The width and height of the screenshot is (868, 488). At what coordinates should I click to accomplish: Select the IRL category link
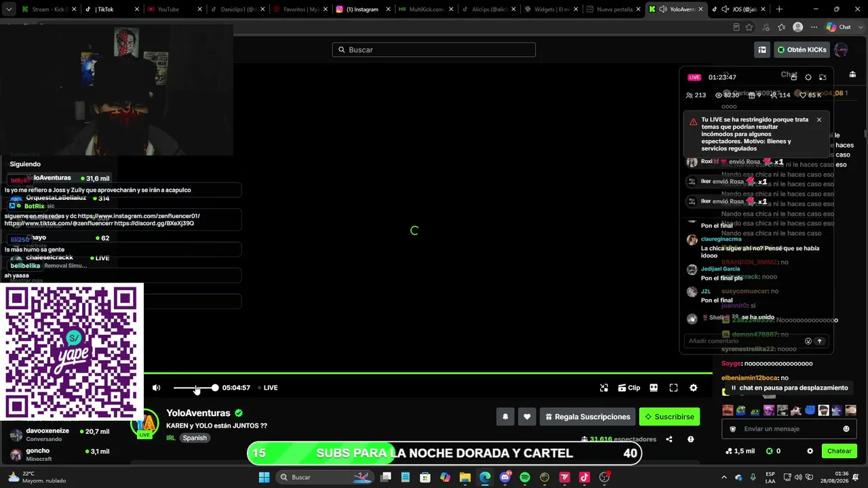(x=171, y=438)
